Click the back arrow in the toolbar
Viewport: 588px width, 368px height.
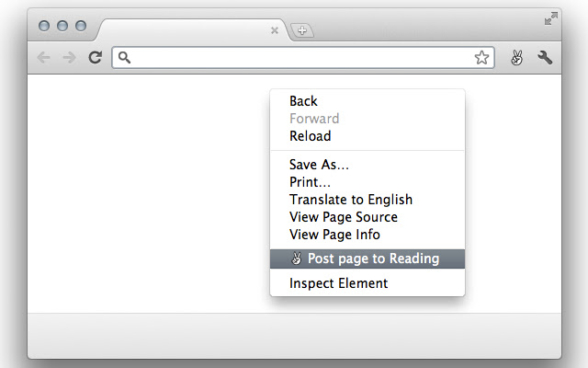click(44, 58)
